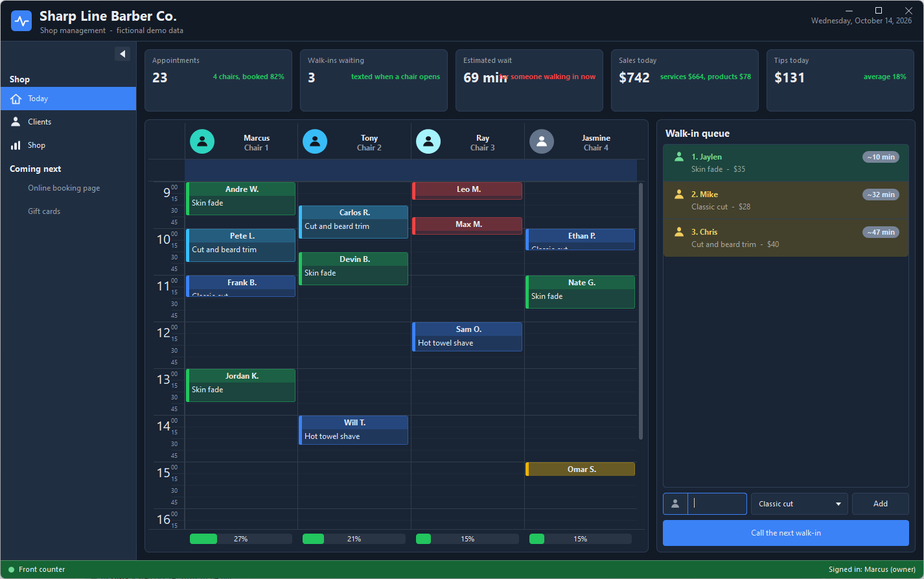Open the Classic cut service dropdown
The width and height of the screenshot is (924, 579).
799,504
